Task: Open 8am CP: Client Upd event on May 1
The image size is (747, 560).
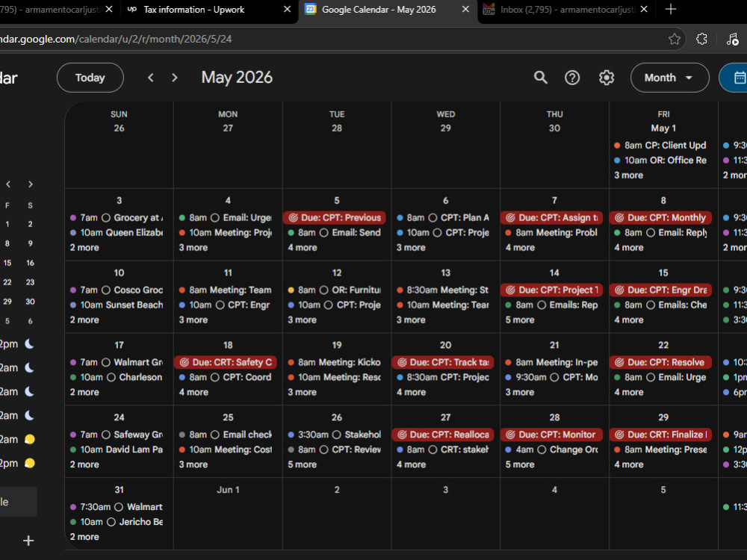Action: tap(660, 146)
